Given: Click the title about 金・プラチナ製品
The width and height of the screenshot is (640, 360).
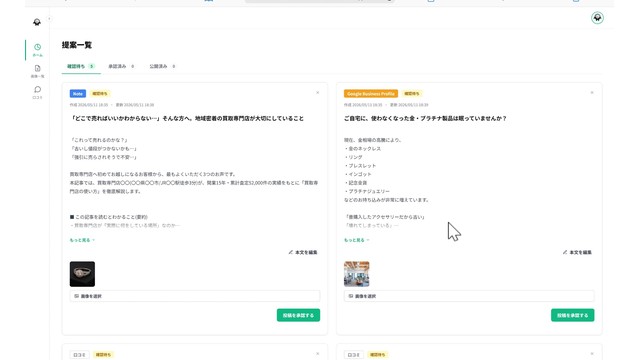Looking at the screenshot, I should 425,118.
